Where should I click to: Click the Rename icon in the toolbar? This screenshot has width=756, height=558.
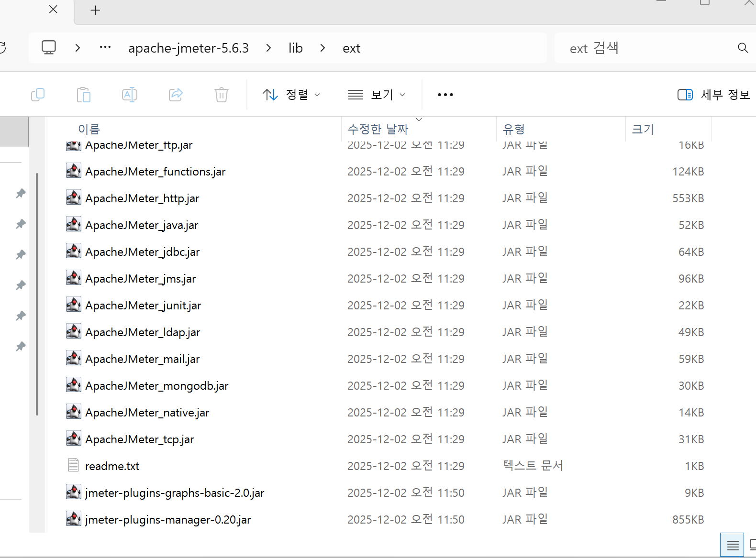(x=130, y=95)
